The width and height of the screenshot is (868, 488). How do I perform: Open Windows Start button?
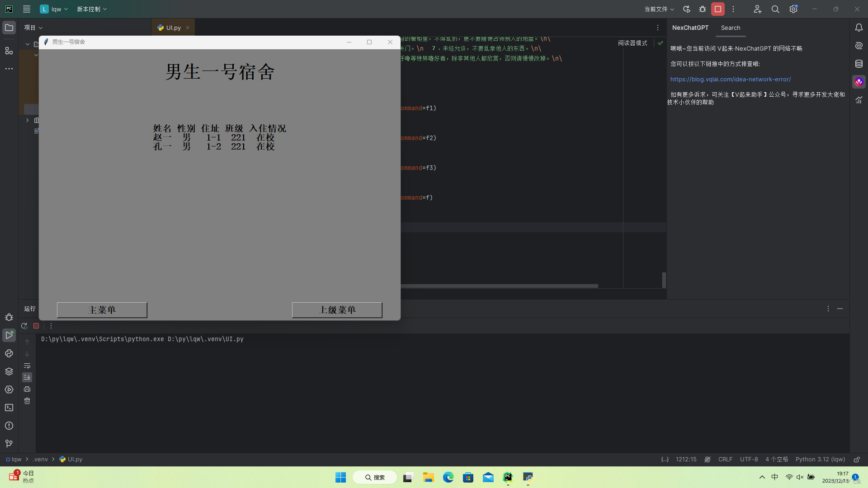[x=340, y=477]
